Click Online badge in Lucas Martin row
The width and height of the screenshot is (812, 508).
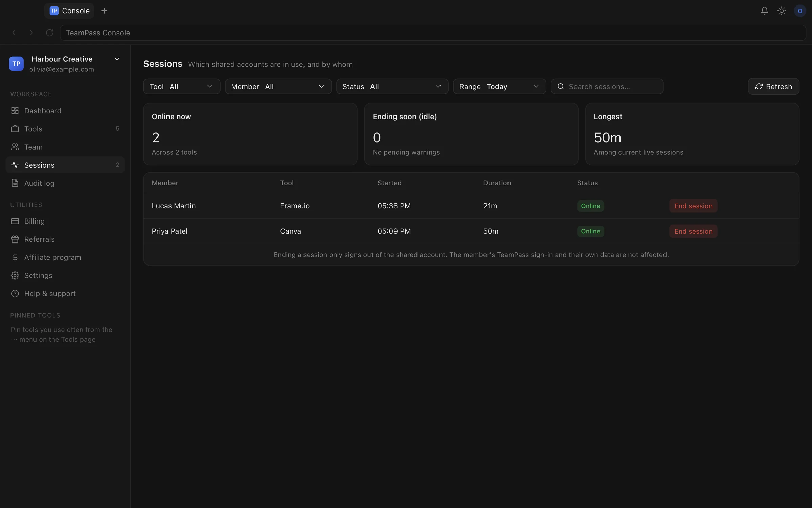[590, 206]
